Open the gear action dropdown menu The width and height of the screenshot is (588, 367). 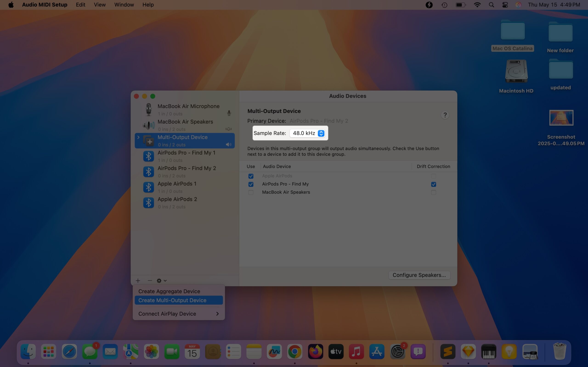161,280
